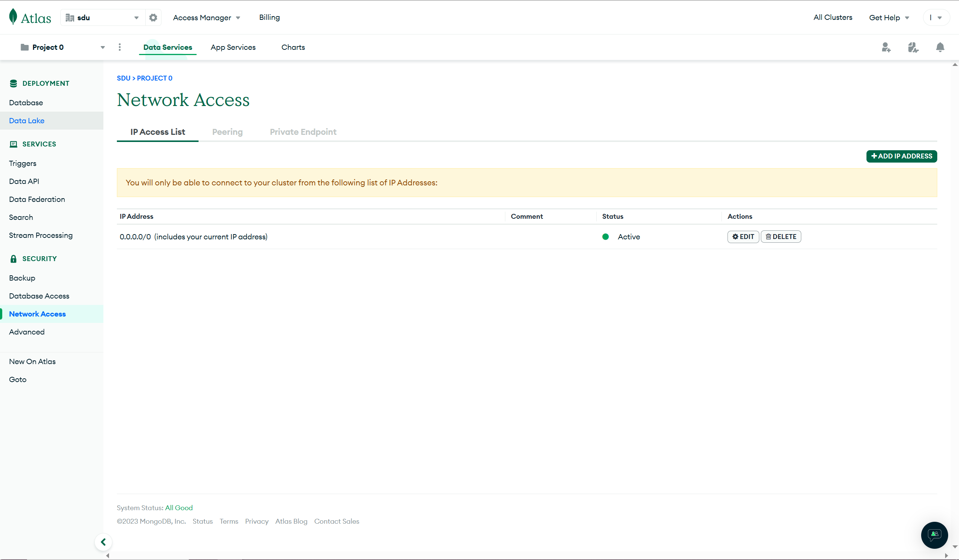Click the All Good system status link
Image resolution: width=959 pixels, height=560 pixels.
tap(179, 508)
